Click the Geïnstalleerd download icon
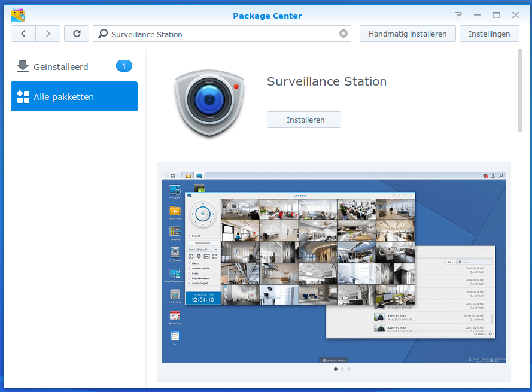This screenshot has width=532, height=392. pyautogui.click(x=23, y=66)
